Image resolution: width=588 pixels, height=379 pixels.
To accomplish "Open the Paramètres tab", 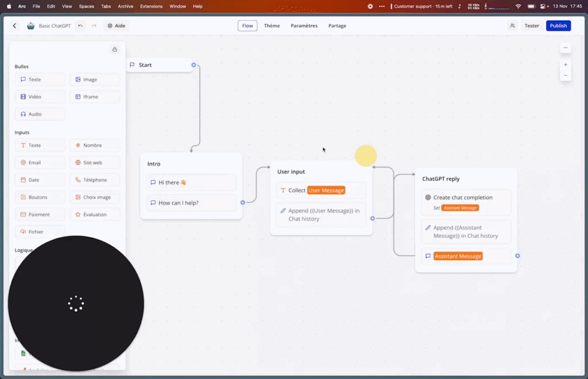I will 304,25.
